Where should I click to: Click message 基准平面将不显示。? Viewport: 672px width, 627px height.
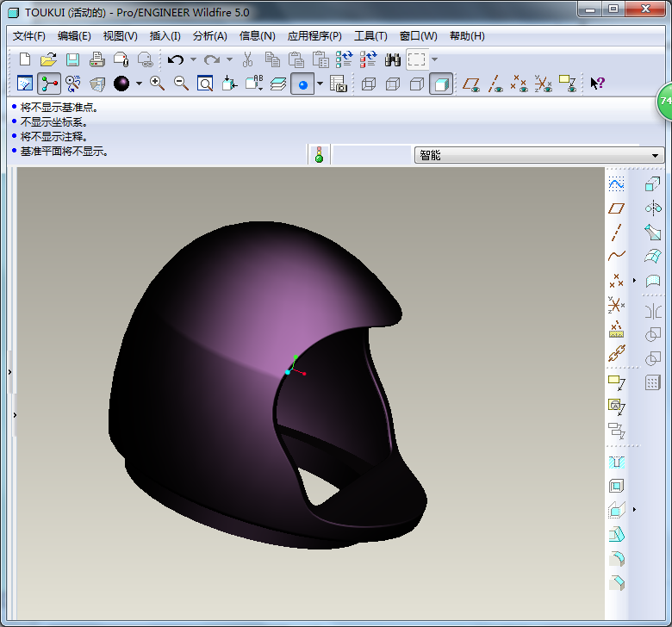point(65,151)
